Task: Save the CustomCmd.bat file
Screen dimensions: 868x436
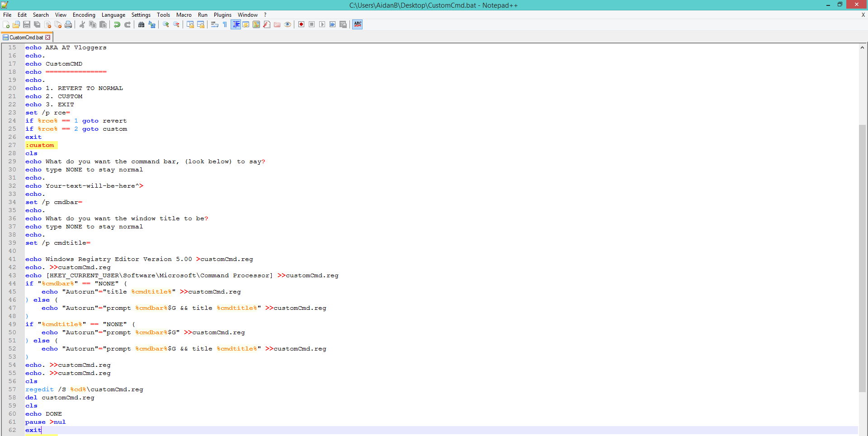Action: [x=26, y=24]
